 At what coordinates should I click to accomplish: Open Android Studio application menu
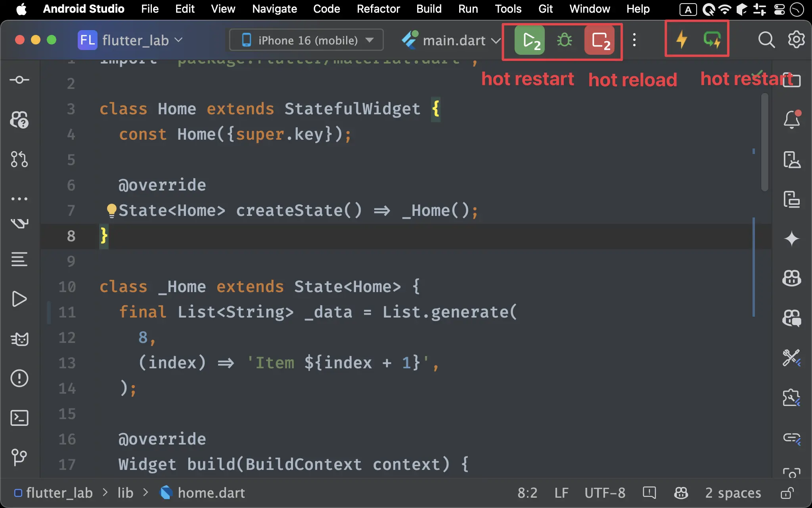pyautogui.click(x=83, y=9)
